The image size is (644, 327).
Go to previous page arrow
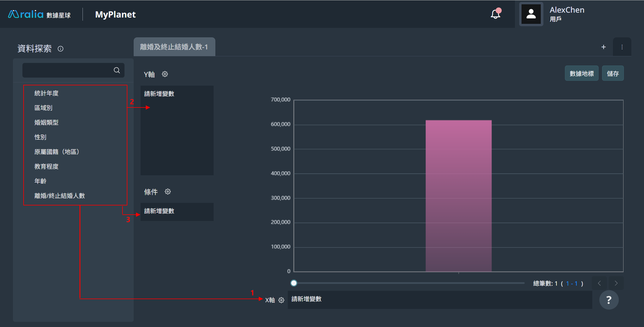pyautogui.click(x=599, y=283)
